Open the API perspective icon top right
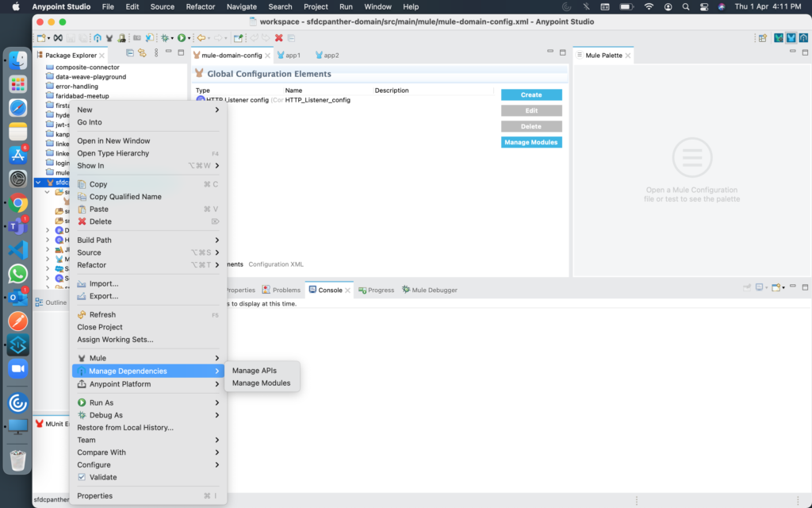812x508 pixels. pos(803,37)
